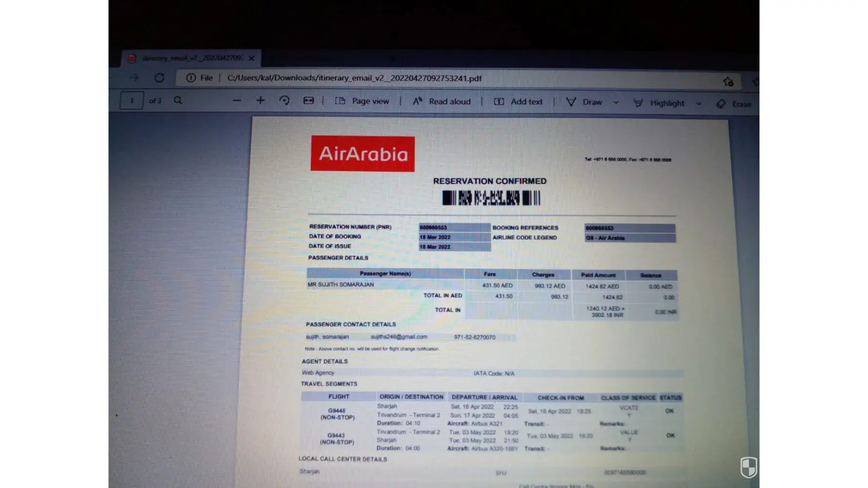The width and height of the screenshot is (868, 488).
Task: Click flight number G9443
Action: coord(336,435)
